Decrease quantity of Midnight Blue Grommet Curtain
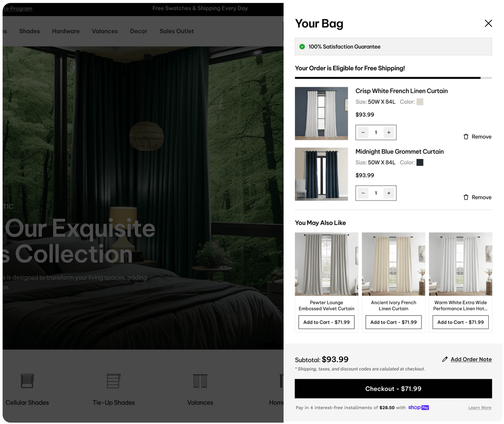Image resolution: width=504 pixels, height=424 pixels. (x=363, y=193)
